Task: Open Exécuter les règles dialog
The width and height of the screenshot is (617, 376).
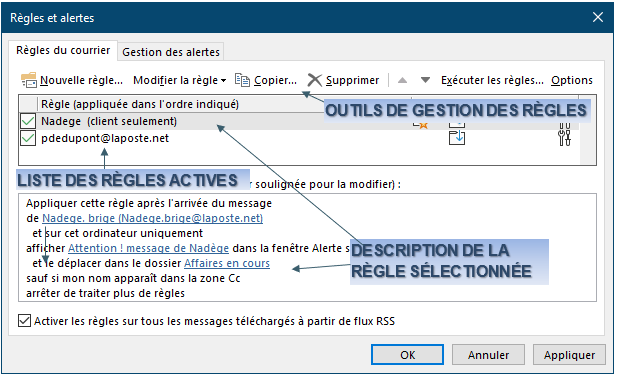Action: click(492, 80)
